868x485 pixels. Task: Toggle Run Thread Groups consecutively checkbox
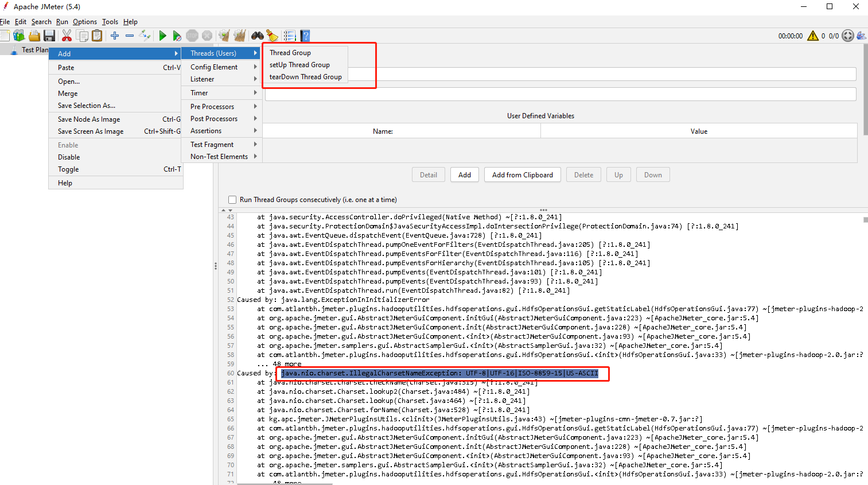[232, 200]
